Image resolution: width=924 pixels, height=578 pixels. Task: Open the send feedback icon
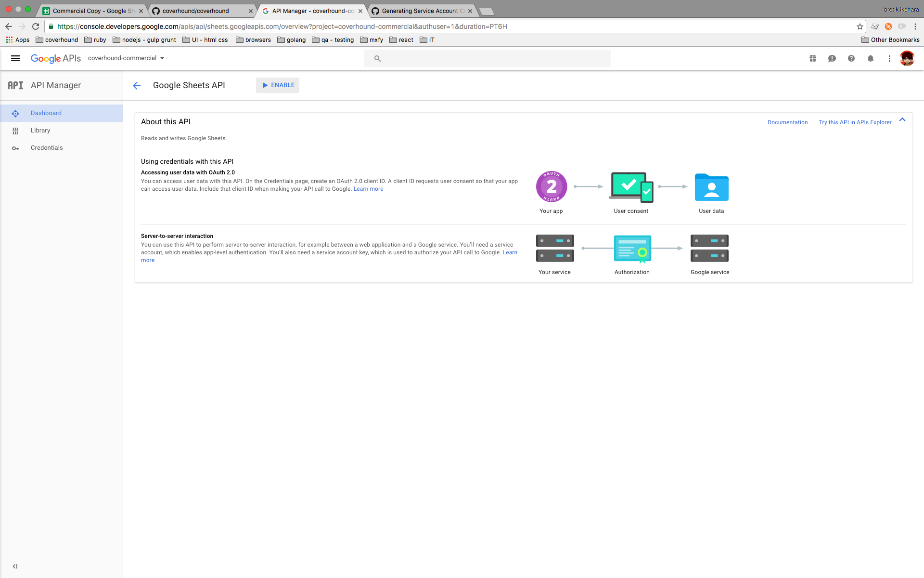pos(832,58)
